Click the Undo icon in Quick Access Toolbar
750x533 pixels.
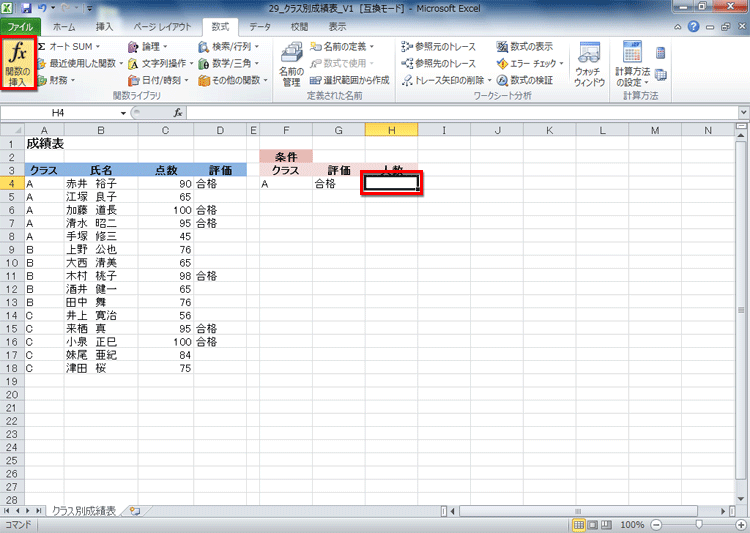click(x=42, y=8)
